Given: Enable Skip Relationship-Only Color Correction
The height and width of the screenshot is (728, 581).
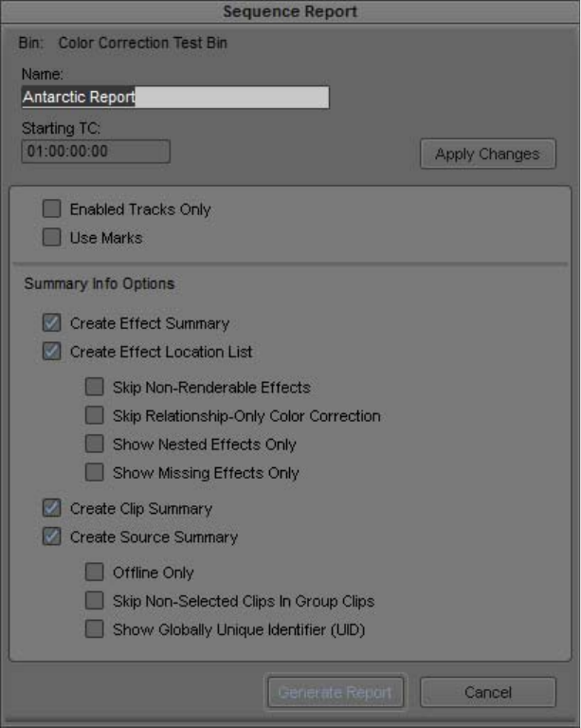Looking at the screenshot, I should point(94,415).
